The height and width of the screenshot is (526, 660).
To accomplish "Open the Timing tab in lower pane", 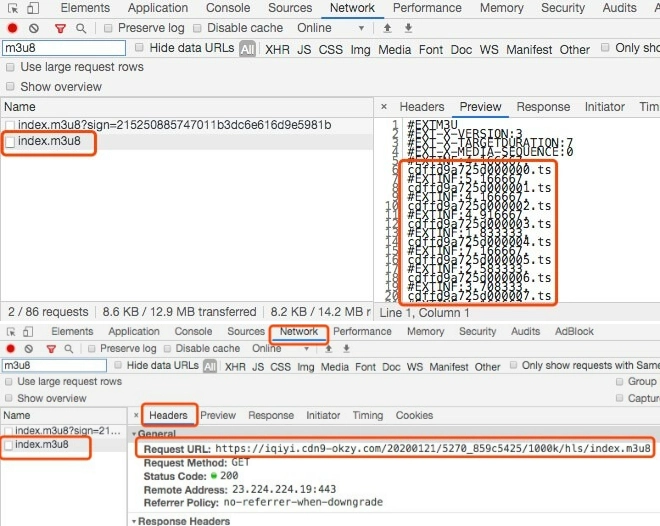I will click(367, 415).
